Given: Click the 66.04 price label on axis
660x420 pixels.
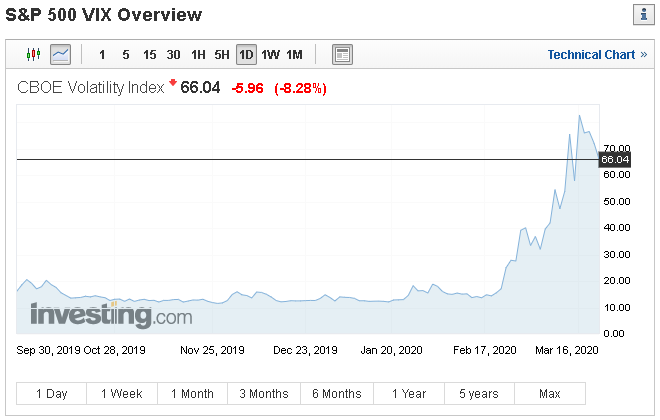Looking at the screenshot, I should [x=615, y=159].
